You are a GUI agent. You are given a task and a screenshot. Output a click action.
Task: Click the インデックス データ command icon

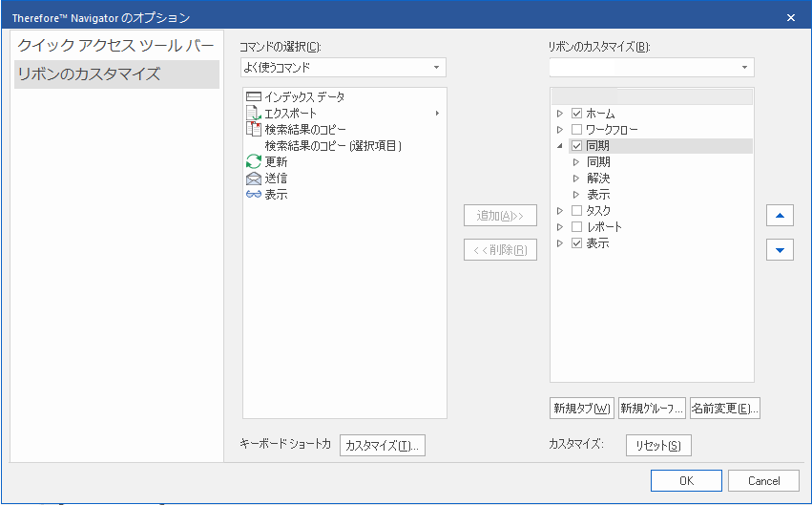tap(253, 96)
